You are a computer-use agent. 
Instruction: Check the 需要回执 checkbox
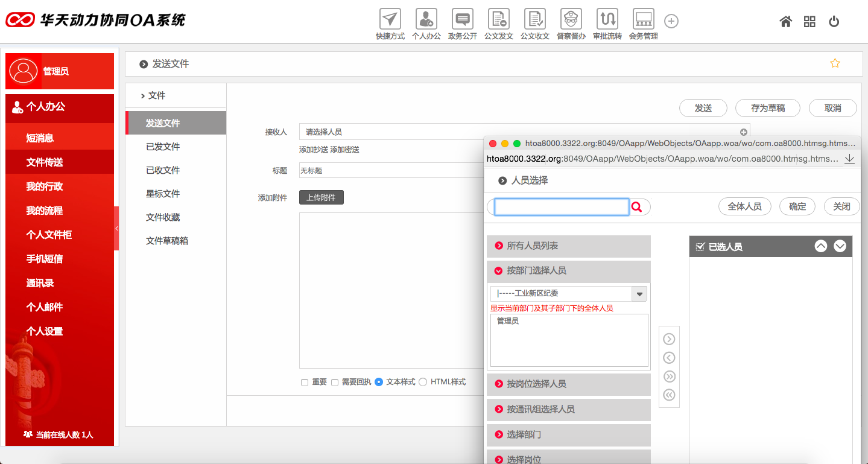(x=335, y=383)
